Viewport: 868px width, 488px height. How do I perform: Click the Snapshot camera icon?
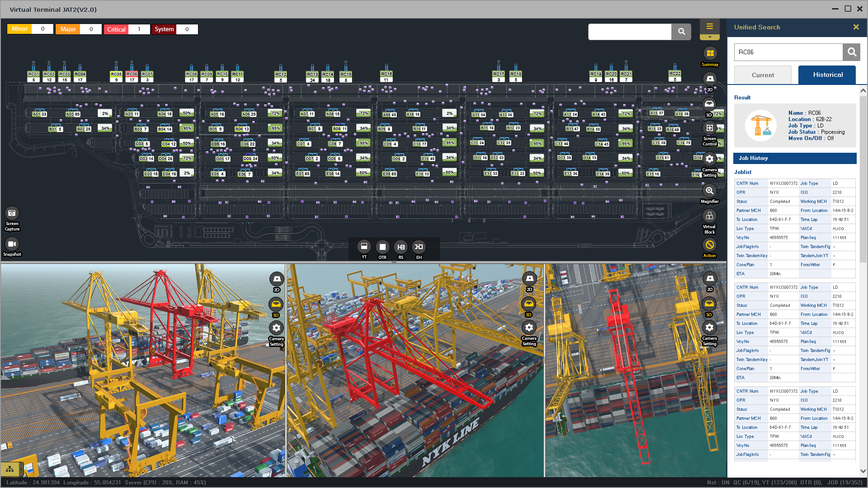point(12,244)
